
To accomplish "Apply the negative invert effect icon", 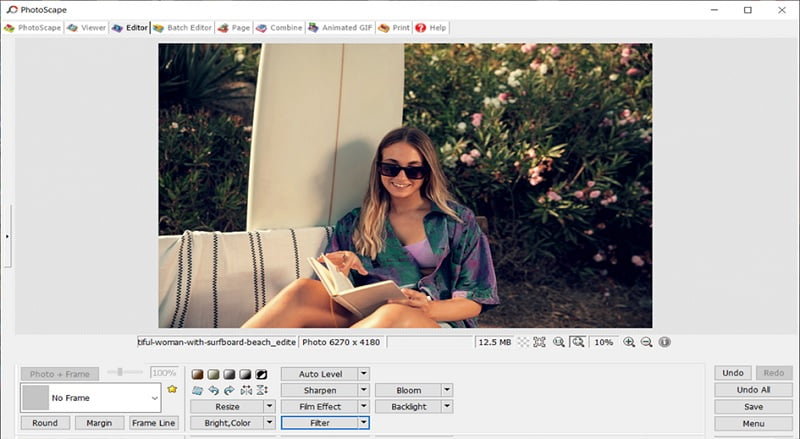I will [x=262, y=374].
